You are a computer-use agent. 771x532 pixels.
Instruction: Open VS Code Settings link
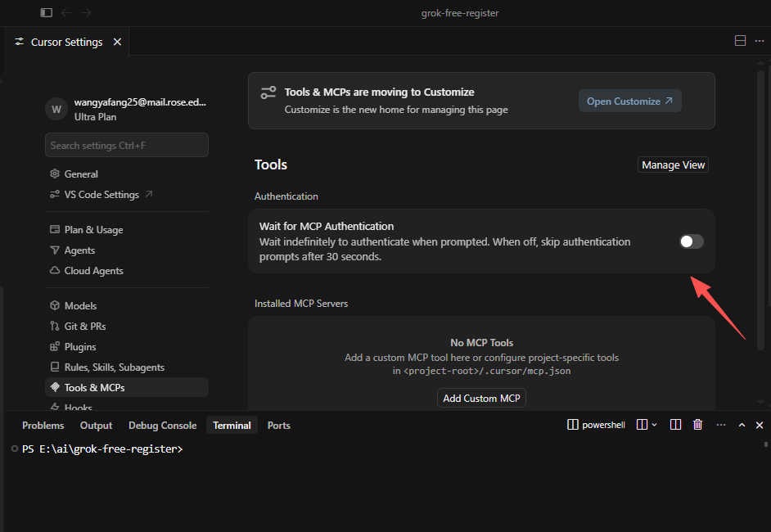point(126,195)
